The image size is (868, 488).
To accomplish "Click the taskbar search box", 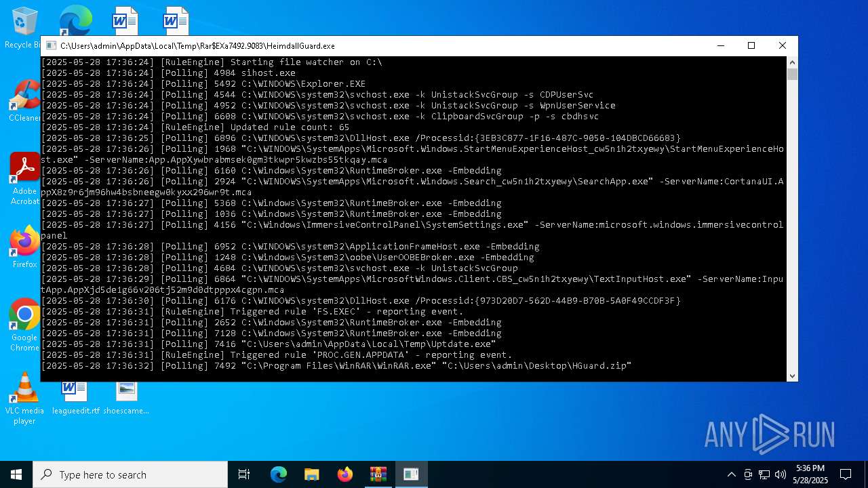I will point(130,474).
